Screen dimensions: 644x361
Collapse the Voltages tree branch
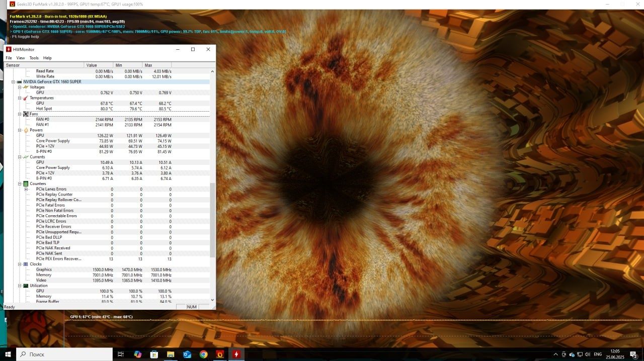coord(20,87)
